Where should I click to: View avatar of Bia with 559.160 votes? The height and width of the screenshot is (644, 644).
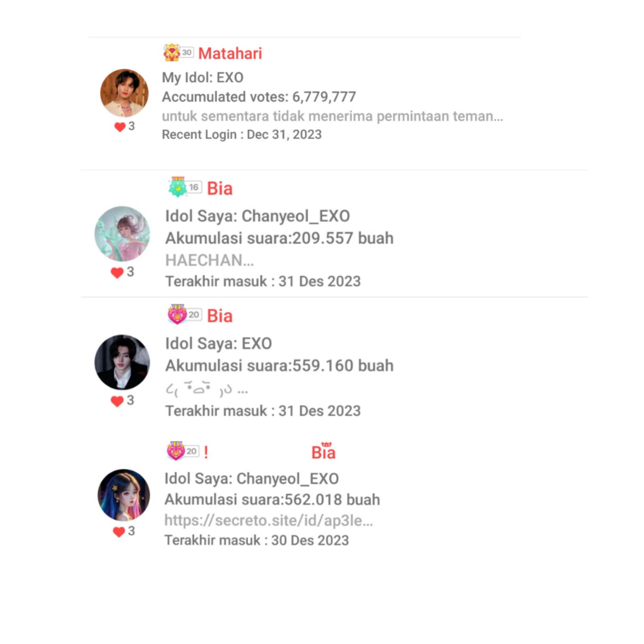(x=122, y=362)
